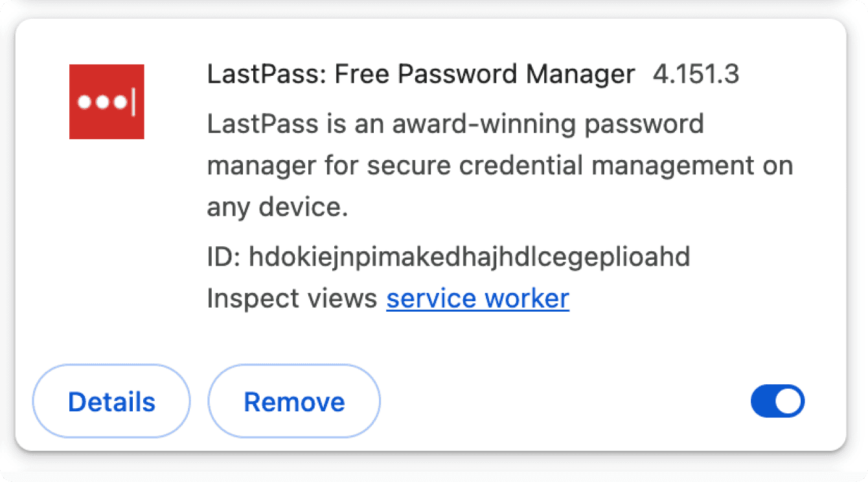
Task: Click the white cursor bar in the LastPass logo
Action: 133,102
